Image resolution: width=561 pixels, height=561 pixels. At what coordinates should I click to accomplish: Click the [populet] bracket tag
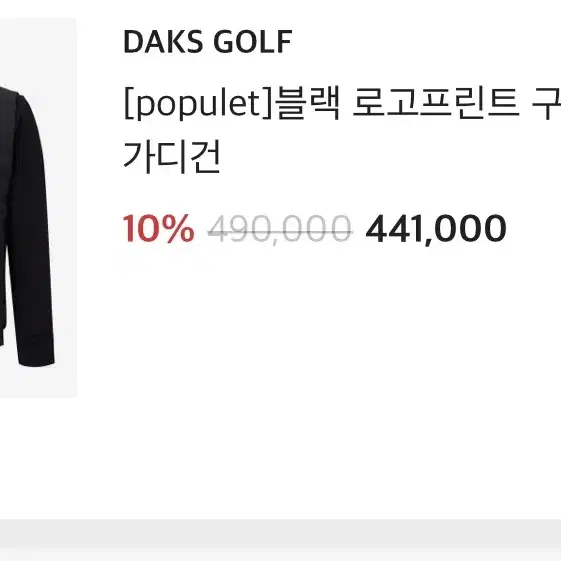pos(199,103)
